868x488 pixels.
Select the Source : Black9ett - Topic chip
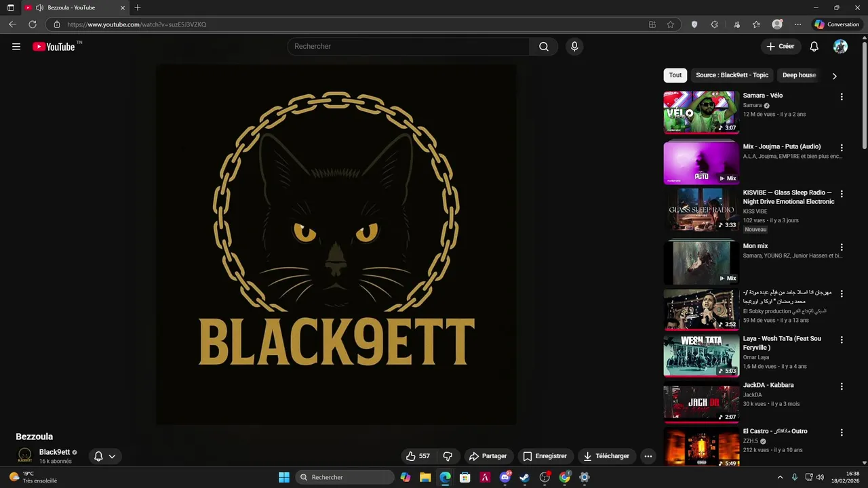click(x=732, y=75)
